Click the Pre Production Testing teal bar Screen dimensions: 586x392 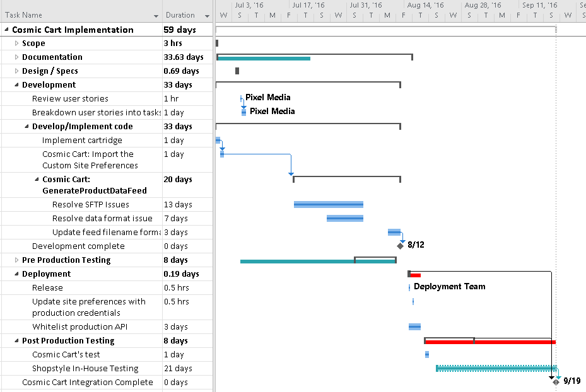pos(318,262)
